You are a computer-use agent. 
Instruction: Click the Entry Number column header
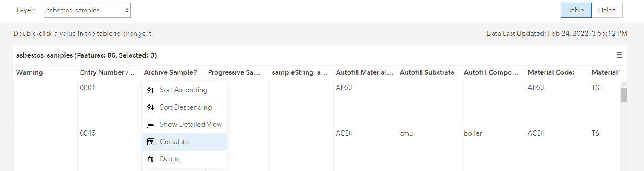108,72
